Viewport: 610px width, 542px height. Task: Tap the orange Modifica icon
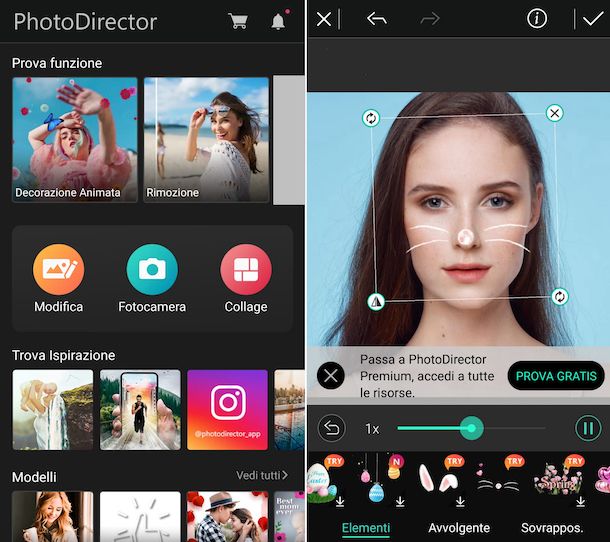coord(58,269)
